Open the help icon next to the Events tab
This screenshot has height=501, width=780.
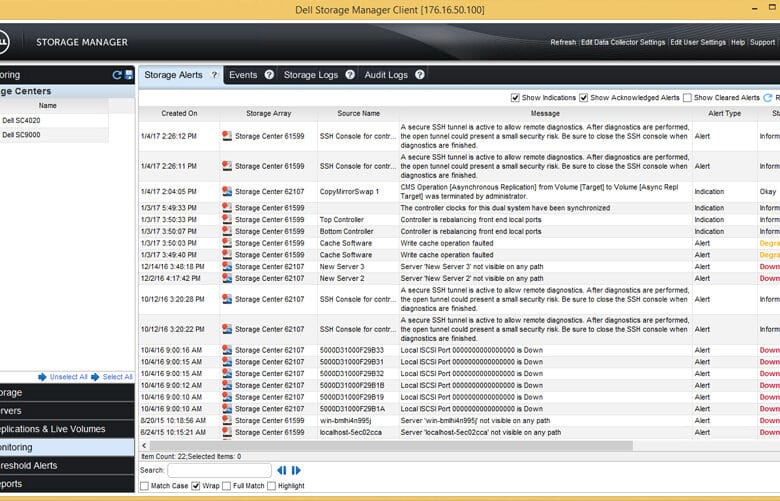tap(269, 75)
